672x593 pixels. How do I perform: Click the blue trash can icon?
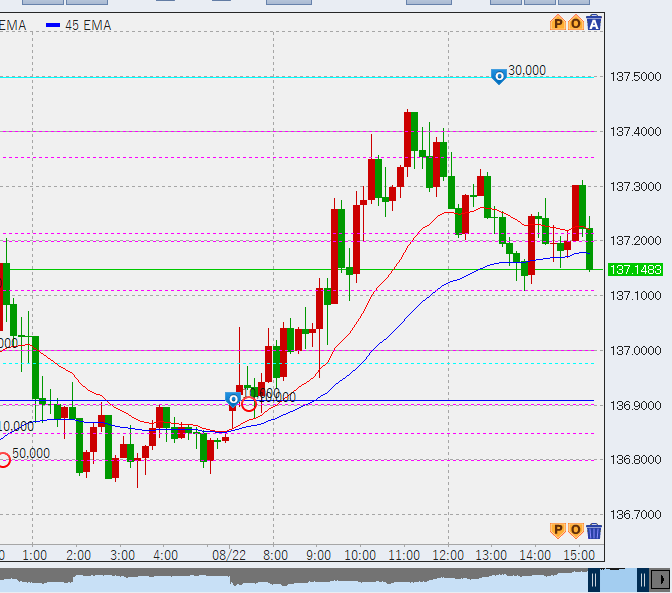coord(594,531)
